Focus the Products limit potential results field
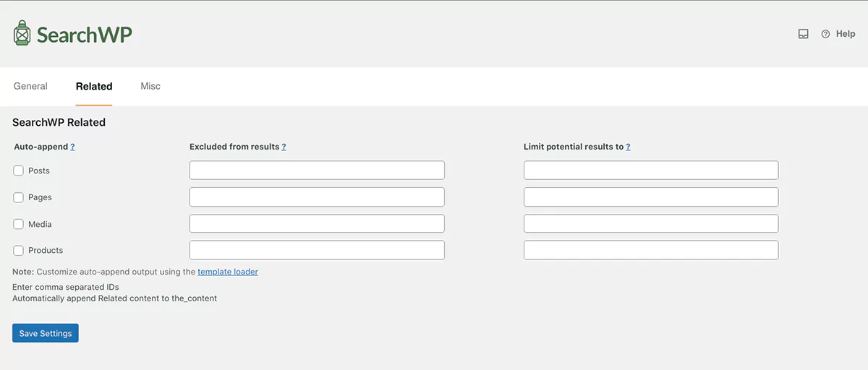868x370 pixels. pos(651,250)
